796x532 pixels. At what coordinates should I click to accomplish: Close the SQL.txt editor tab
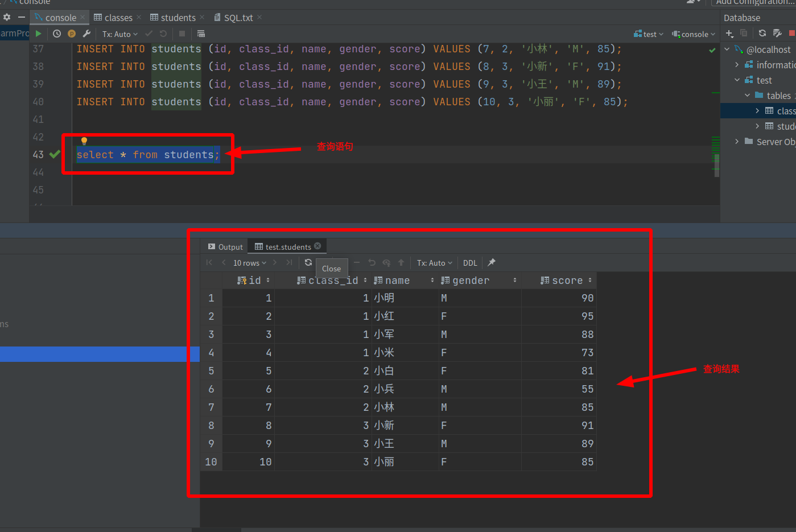click(x=259, y=17)
